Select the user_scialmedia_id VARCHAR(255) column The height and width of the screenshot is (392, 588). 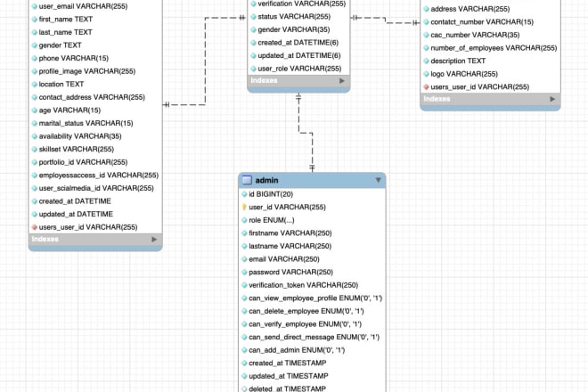coord(96,188)
